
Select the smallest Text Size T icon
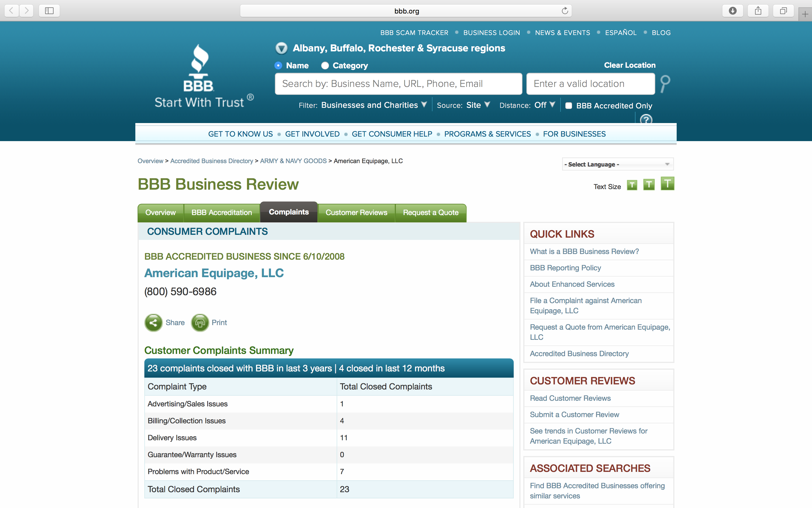click(632, 185)
